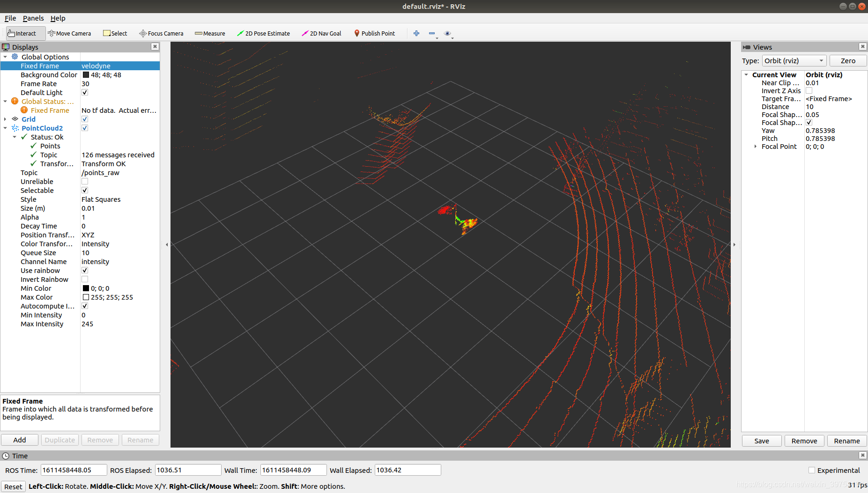This screenshot has width=868, height=493.
Task: Open the File menu
Action: [x=10, y=18]
